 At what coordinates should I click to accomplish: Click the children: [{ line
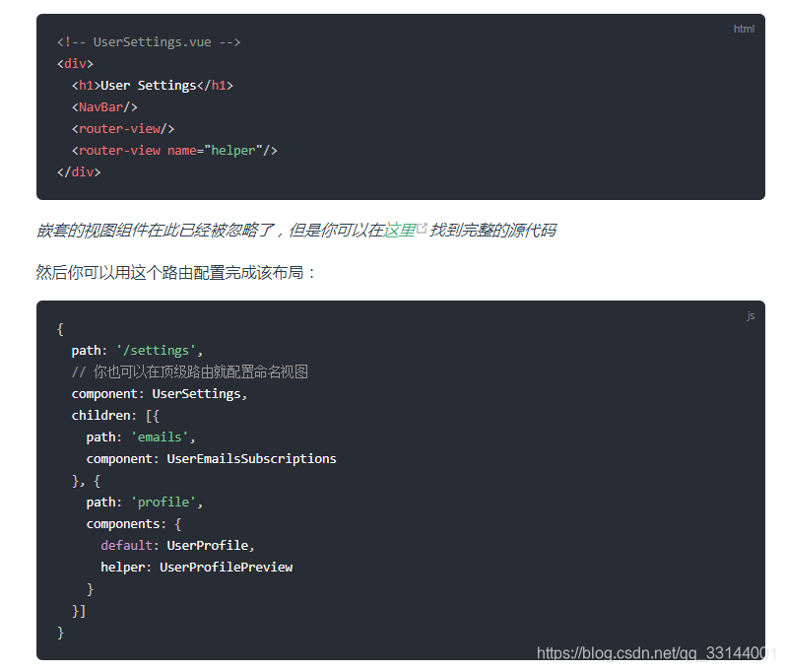tap(115, 416)
